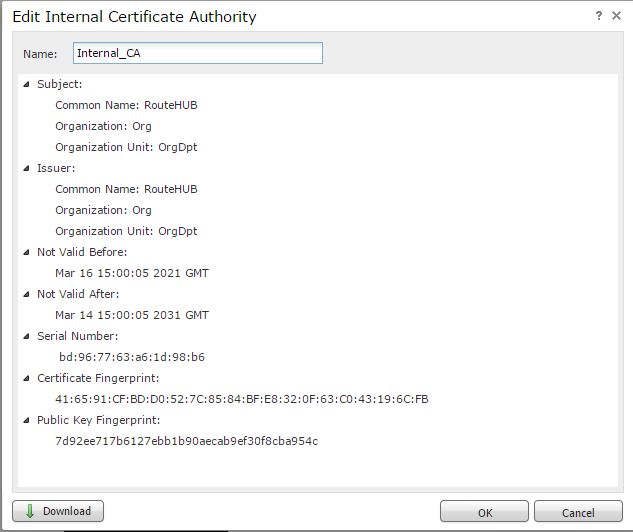
Task: Click the Issuer: label
Action: coord(56,168)
